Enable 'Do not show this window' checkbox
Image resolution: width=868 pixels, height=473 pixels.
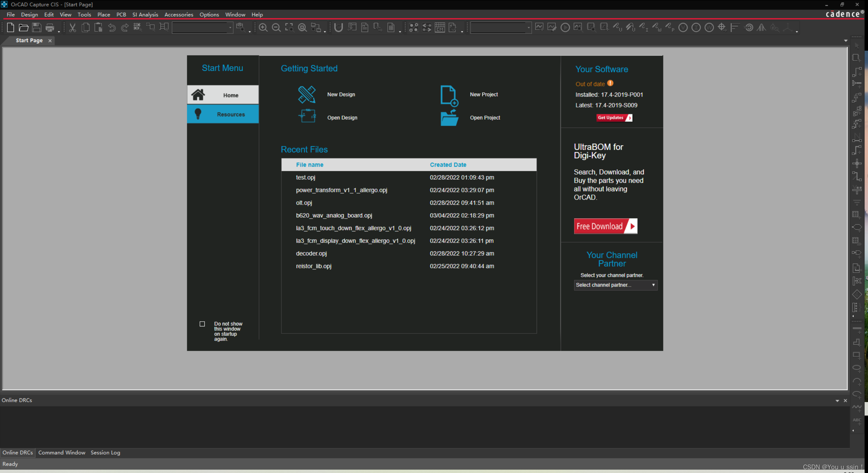[202, 324]
